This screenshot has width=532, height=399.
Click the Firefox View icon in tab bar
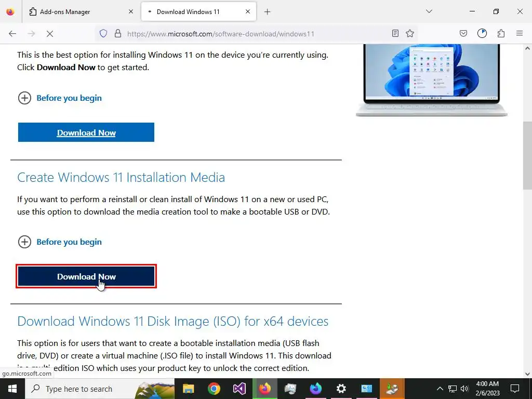(10, 11)
